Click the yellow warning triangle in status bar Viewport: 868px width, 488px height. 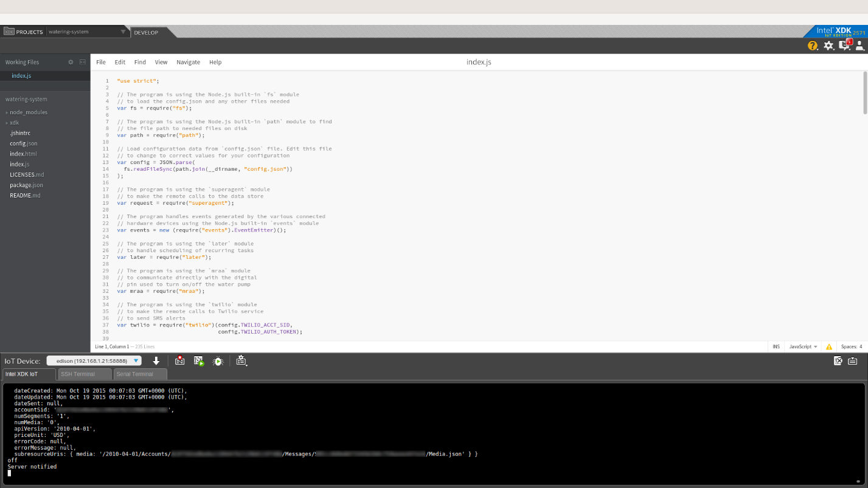pos(829,346)
